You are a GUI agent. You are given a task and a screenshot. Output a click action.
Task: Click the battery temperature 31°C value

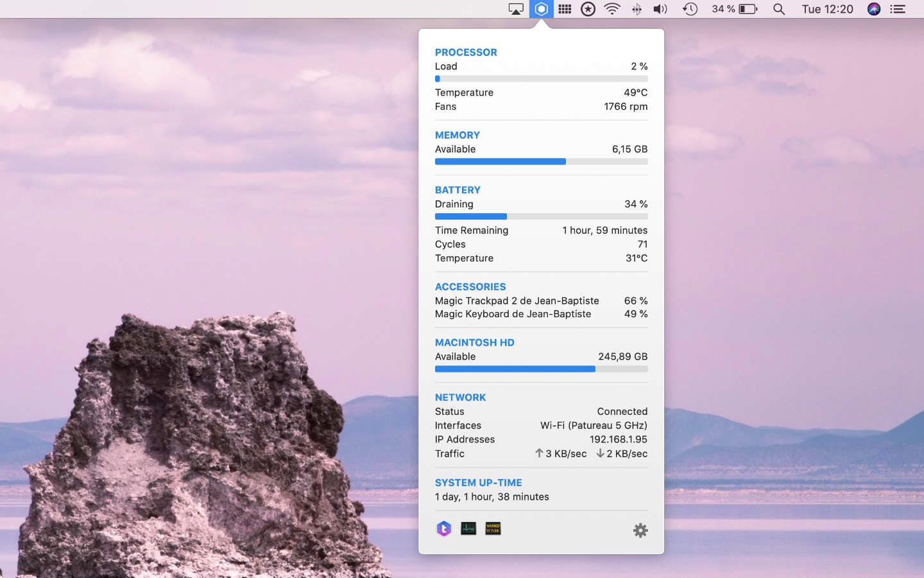(637, 258)
